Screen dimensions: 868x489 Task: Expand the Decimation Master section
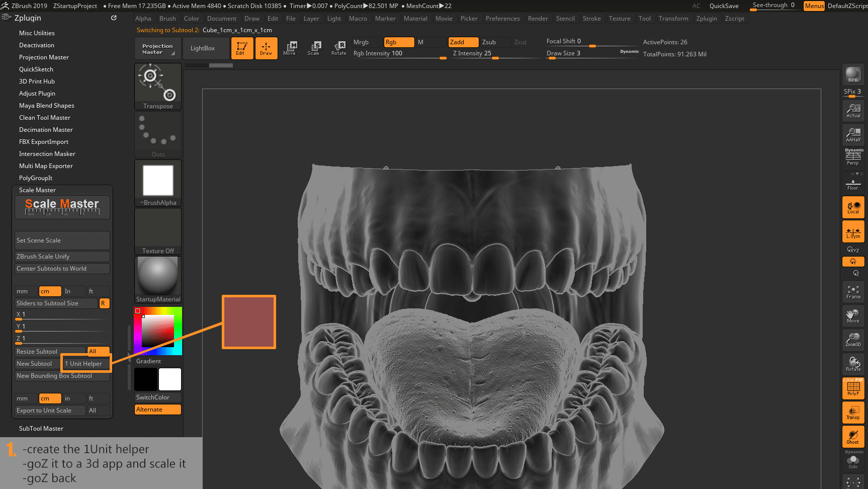coord(46,130)
